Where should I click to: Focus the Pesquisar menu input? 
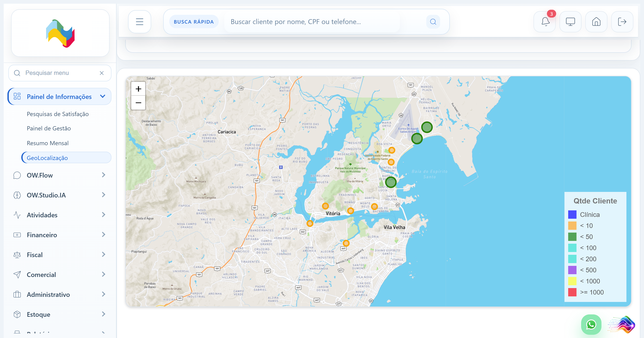pyautogui.click(x=60, y=73)
